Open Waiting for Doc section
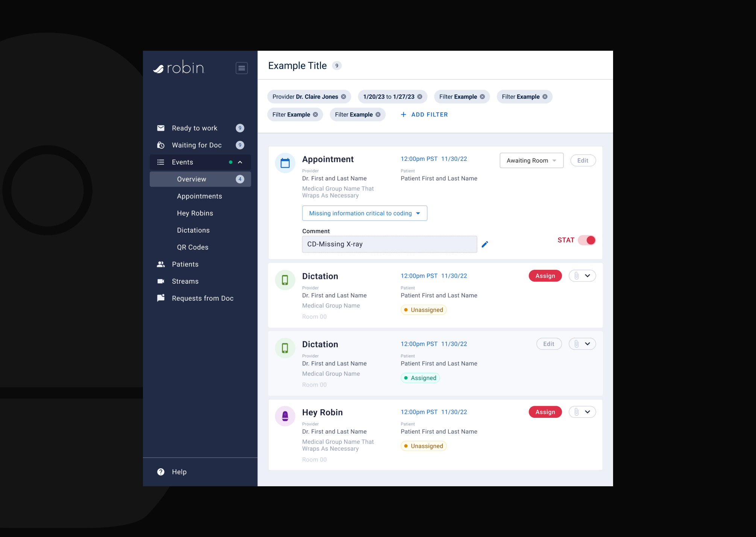This screenshot has height=537, width=756. coord(200,145)
